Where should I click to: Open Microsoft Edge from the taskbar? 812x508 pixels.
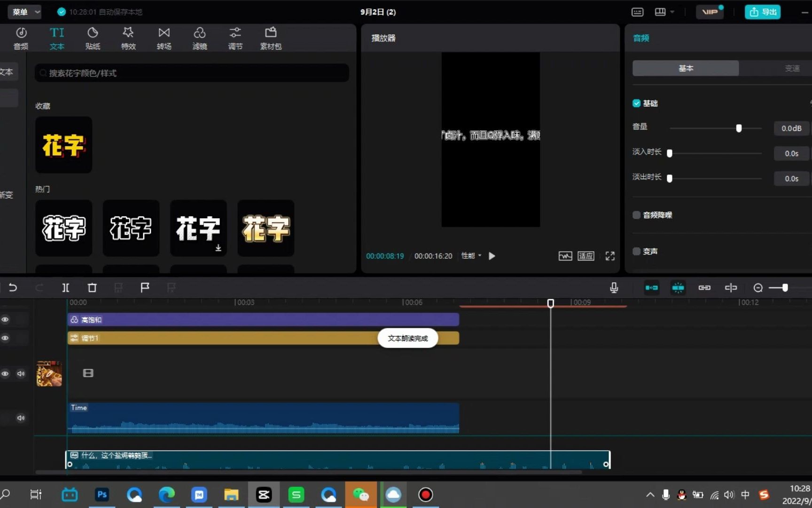167,494
